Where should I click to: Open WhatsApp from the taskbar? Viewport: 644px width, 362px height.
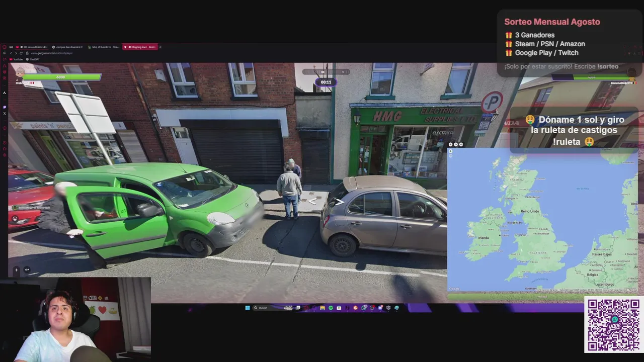tap(364, 308)
